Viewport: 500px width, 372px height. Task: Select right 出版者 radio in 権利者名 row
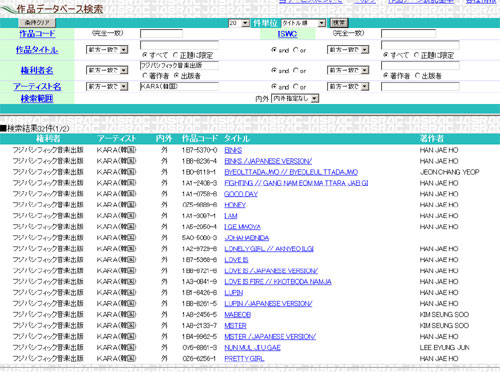tap(417, 75)
